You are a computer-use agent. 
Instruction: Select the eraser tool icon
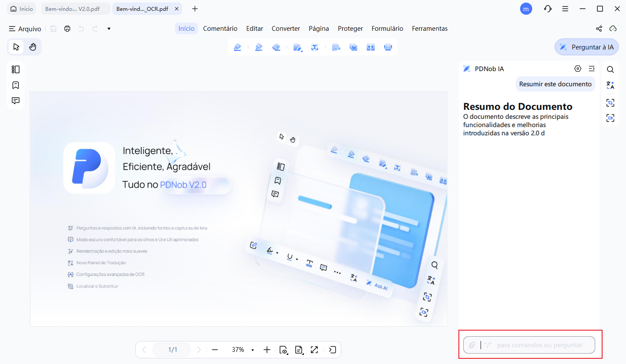(x=276, y=47)
